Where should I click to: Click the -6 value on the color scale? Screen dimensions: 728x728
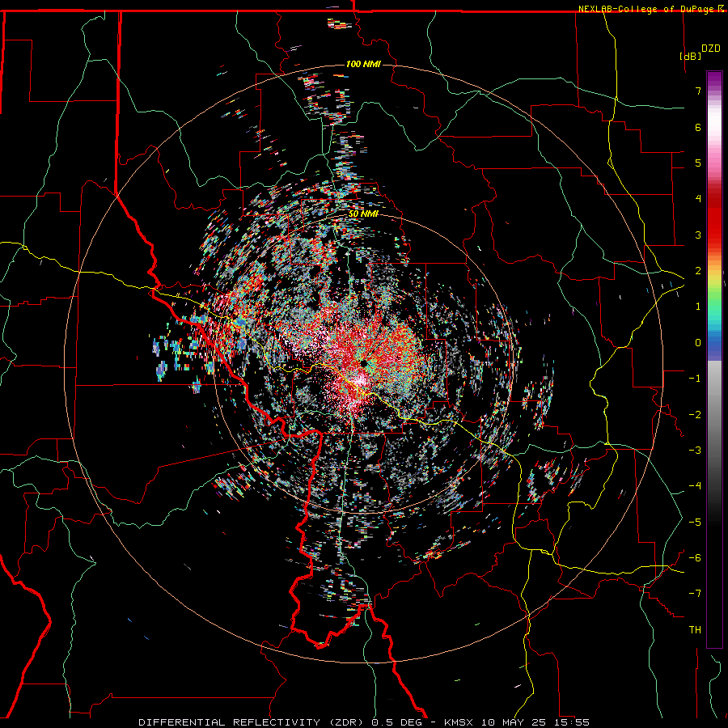click(x=695, y=558)
